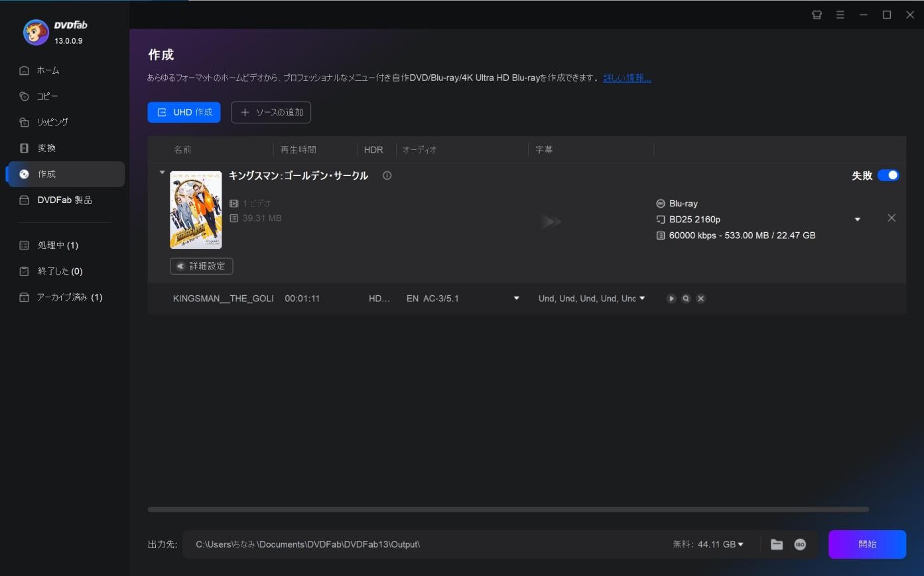
Task: Click the version number 13.0.0.9
Action: pos(68,41)
